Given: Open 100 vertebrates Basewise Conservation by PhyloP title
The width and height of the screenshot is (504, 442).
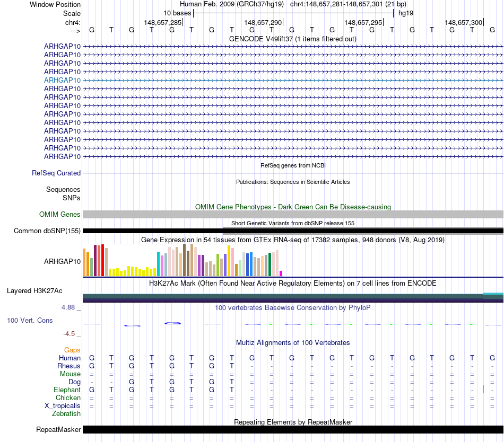Looking at the screenshot, I should pos(293,308).
